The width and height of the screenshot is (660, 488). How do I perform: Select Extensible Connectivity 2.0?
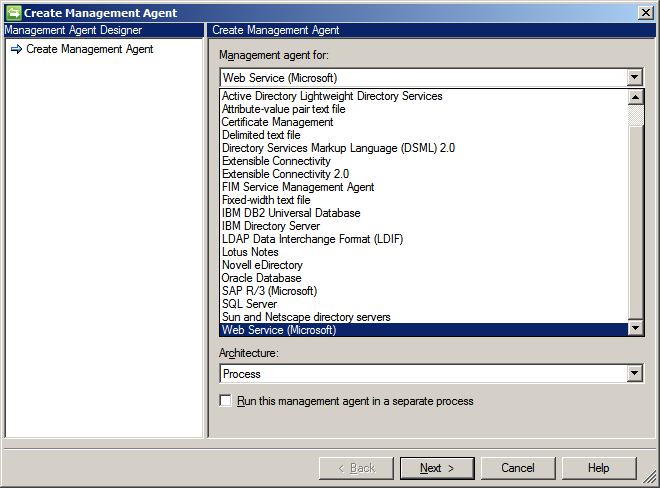point(424,174)
